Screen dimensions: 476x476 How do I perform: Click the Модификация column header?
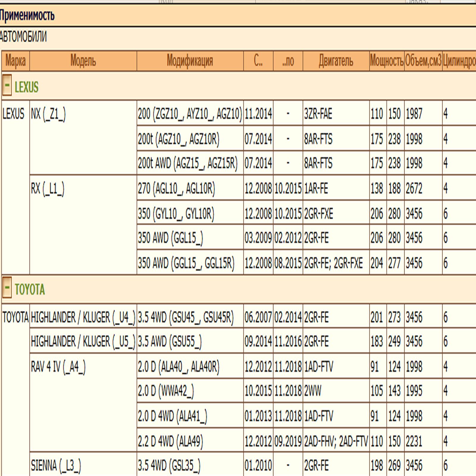pyautogui.click(x=190, y=61)
